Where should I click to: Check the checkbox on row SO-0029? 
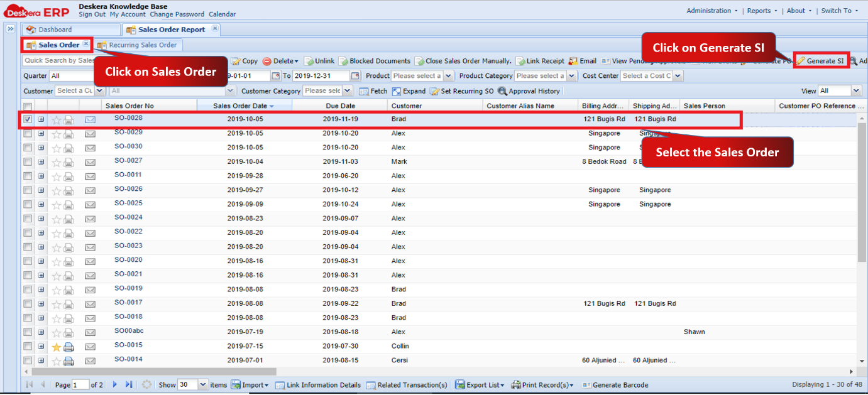coord(26,133)
